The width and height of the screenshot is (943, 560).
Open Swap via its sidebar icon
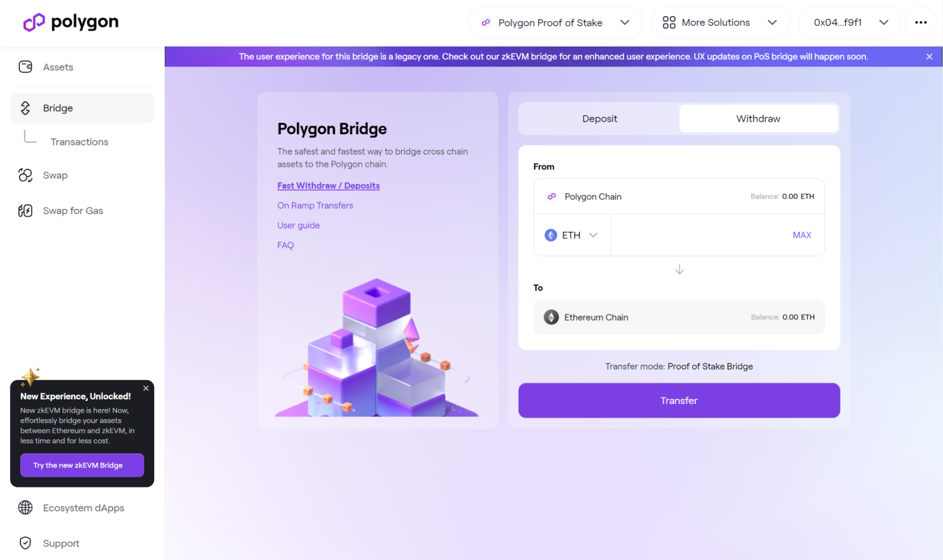coord(25,175)
